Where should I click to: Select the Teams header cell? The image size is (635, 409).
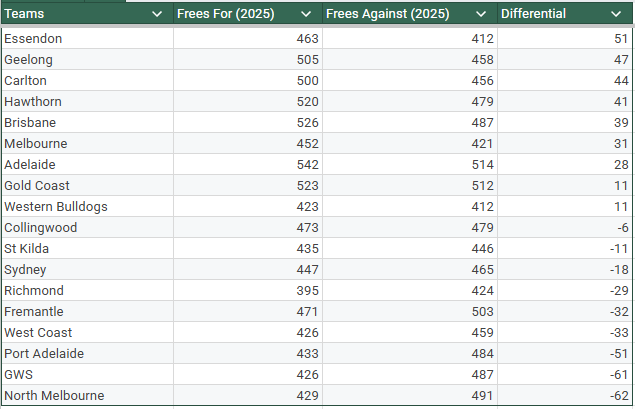[87, 14]
